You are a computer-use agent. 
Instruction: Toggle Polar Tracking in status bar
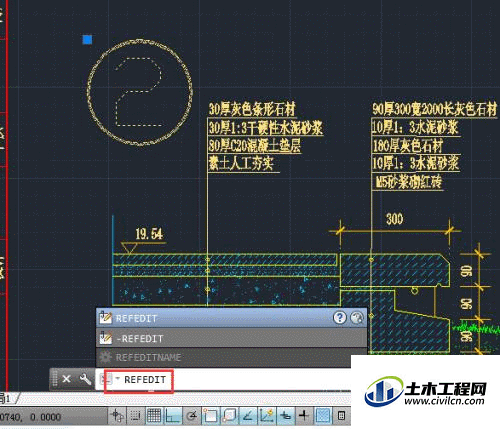coord(192,416)
